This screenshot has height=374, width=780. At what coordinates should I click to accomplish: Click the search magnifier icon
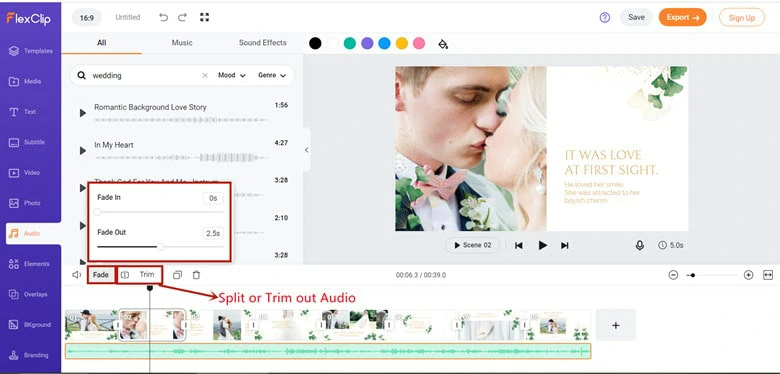click(82, 76)
